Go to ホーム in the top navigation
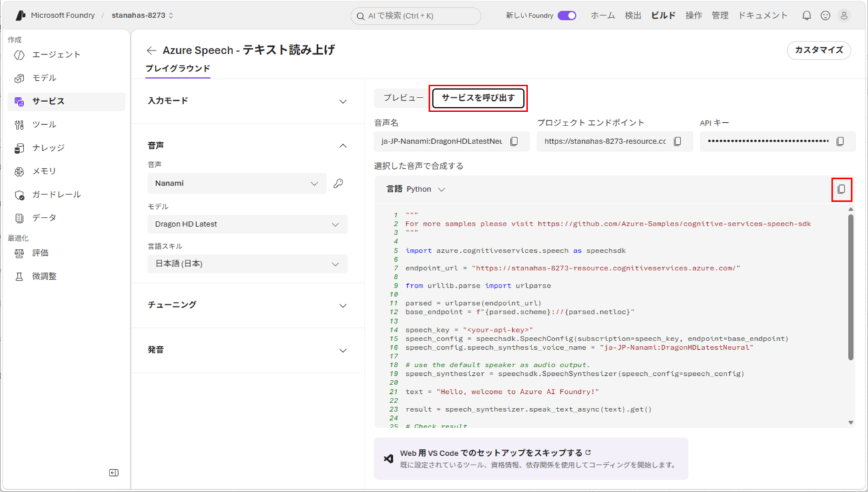This screenshot has width=868, height=492. tap(603, 15)
